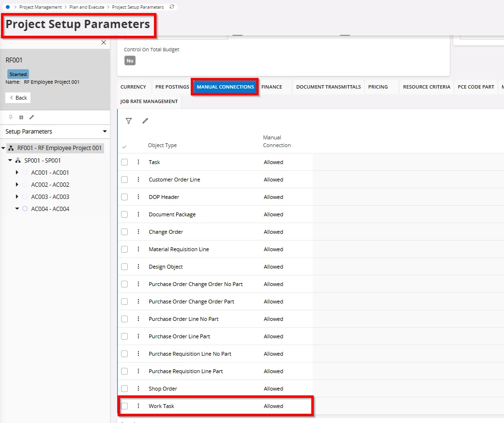
Task: Open row menu for Purchase Requisition Line Part
Action: coord(138,371)
